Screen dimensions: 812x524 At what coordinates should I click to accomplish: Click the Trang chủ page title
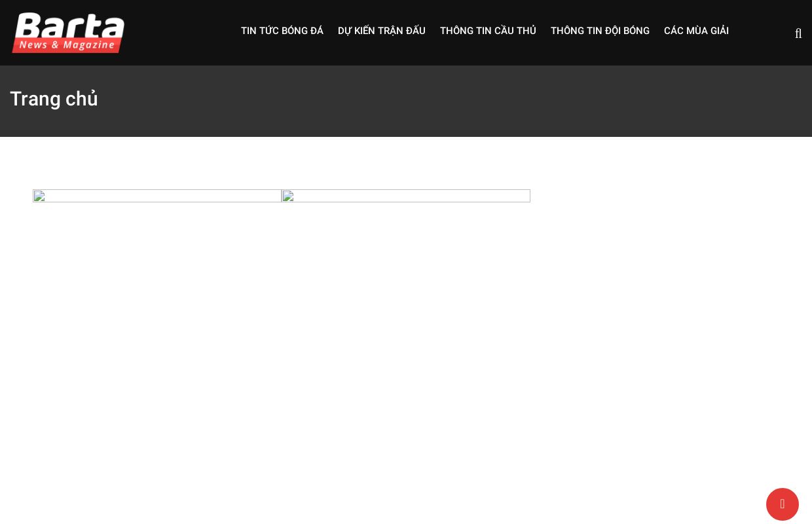(x=54, y=99)
